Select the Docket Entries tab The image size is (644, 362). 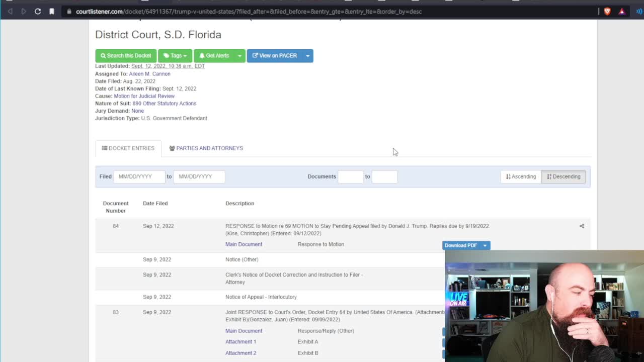point(128,148)
